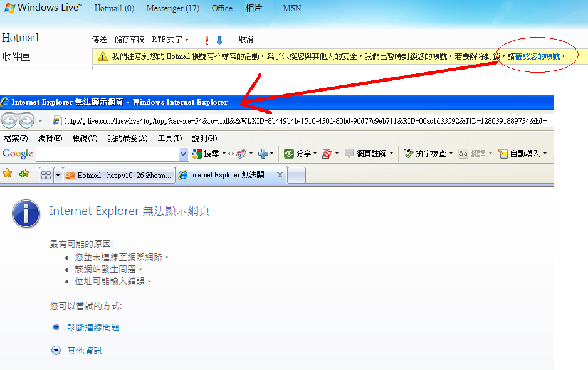Click the Add to Favorites star-plus icon

24,173
